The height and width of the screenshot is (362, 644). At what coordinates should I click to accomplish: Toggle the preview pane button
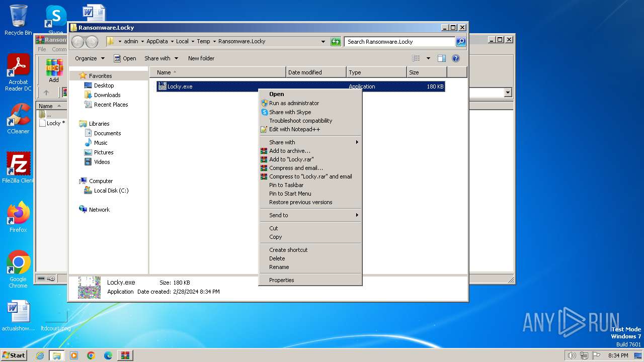[442, 58]
